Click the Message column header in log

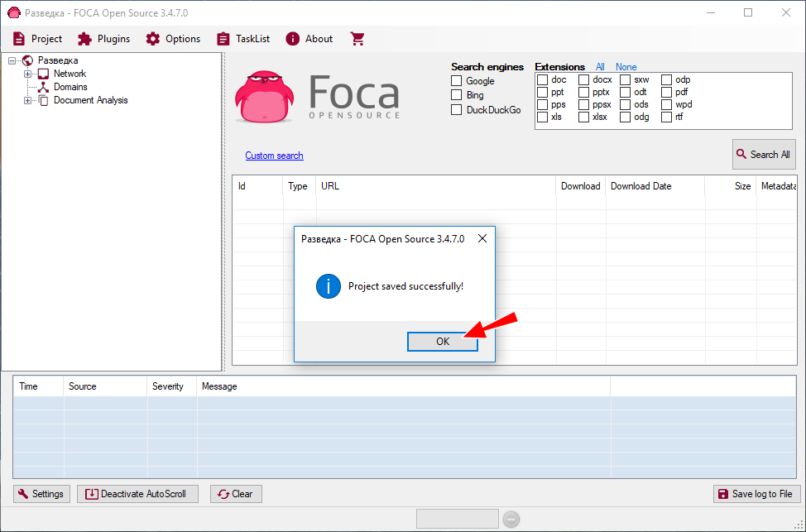(404, 386)
